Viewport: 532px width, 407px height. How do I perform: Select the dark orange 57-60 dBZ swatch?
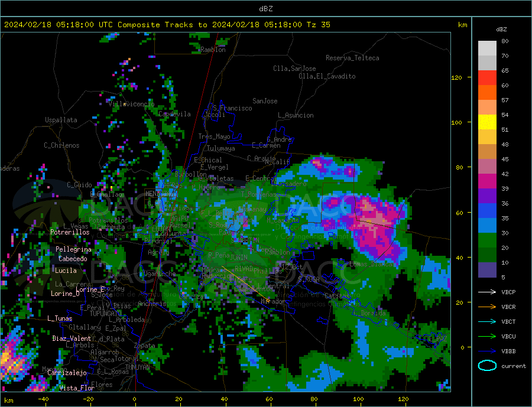(487, 93)
